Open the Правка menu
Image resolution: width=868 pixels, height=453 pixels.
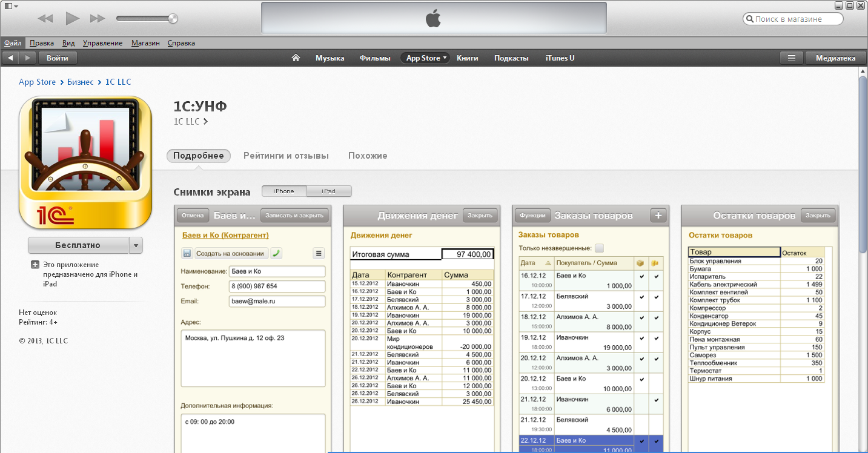click(42, 43)
